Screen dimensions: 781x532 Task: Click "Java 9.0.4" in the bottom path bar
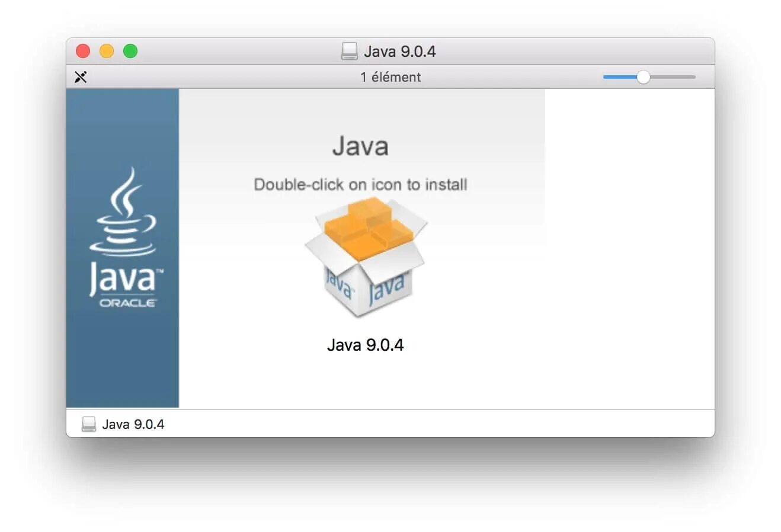pyautogui.click(x=133, y=424)
